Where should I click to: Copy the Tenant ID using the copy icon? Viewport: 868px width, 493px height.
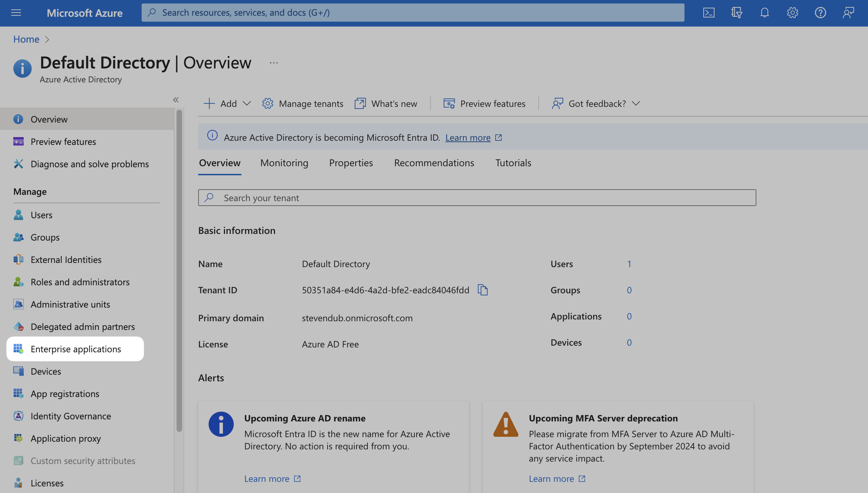pos(483,290)
